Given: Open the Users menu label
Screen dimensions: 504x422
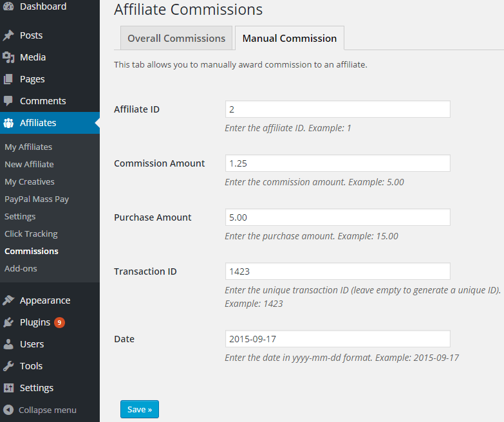Looking at the screenshot, I should point(32,344).
